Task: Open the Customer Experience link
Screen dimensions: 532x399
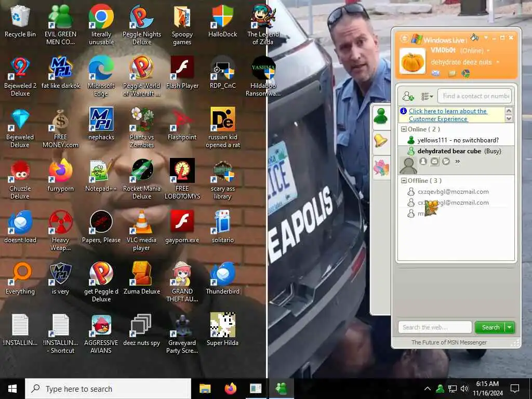Action: tap(448, 115)
